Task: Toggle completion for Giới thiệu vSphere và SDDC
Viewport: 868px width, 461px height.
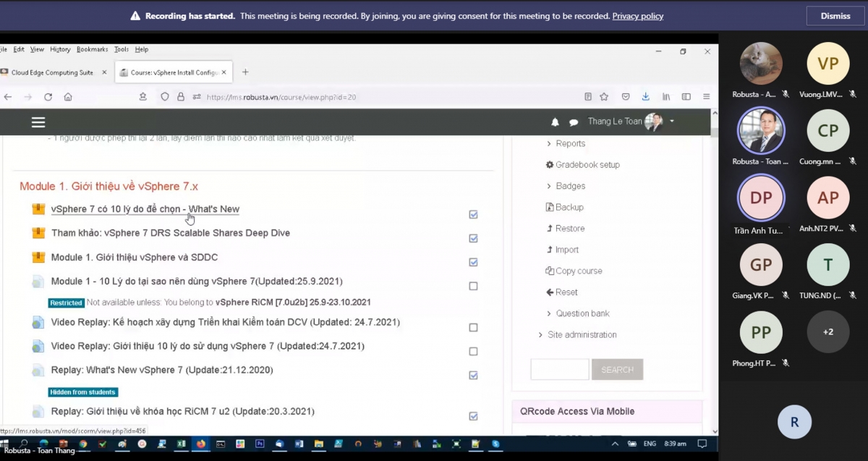Action: 473,262
